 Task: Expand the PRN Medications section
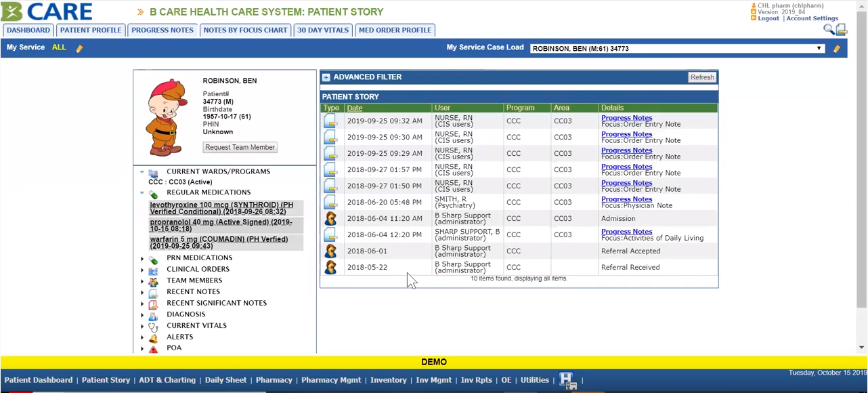(x=142, y=258)
